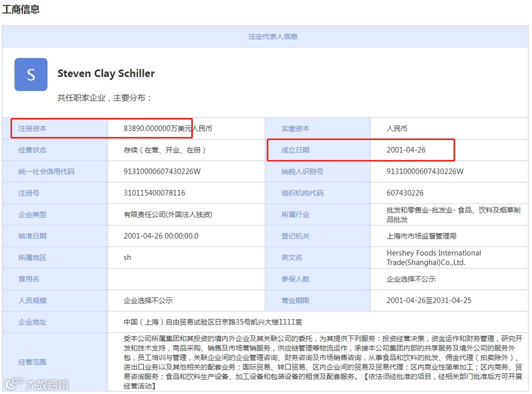This screenshot has height=394, width=532.
Task: Click the 共任职家企业，主要分布 text
Action: [104, 98]
